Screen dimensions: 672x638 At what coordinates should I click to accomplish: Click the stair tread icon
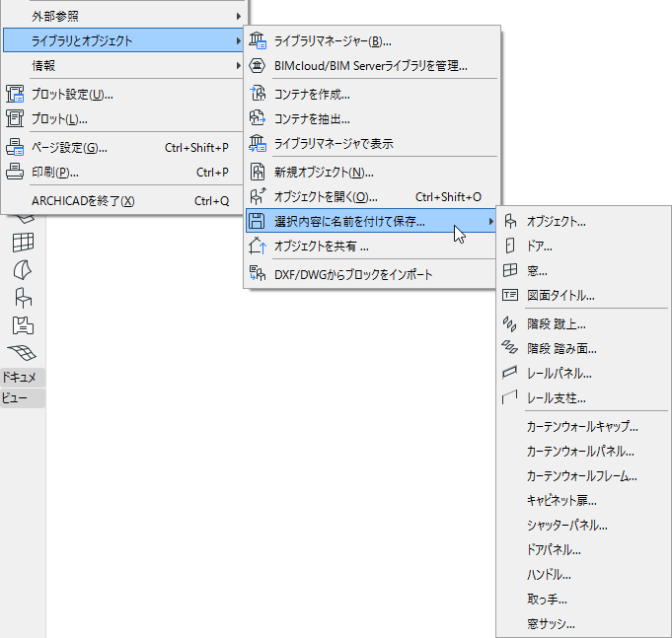click(x=509, y=347)
